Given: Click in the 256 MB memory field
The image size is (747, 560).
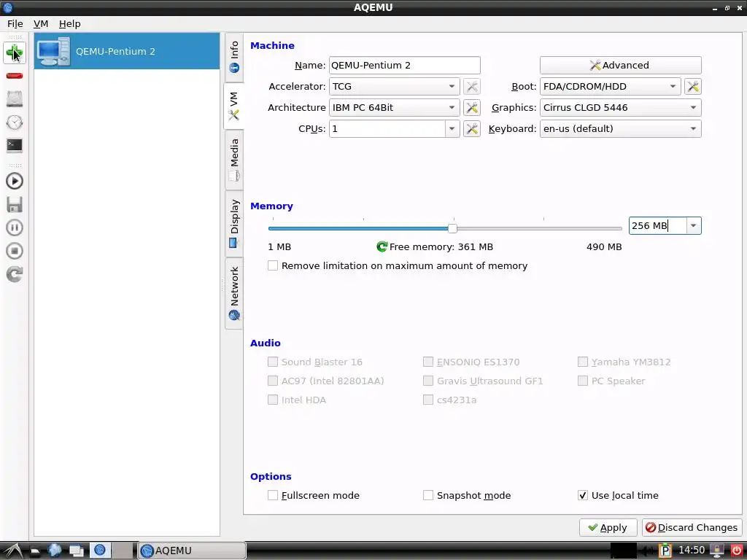Looking at the screenshot, I should [x=657, y=226].
